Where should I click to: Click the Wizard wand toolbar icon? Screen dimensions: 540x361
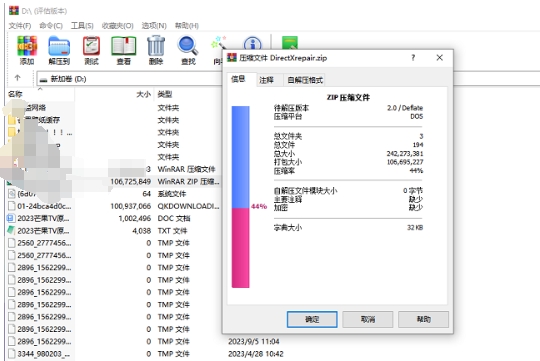click(218, 43)
